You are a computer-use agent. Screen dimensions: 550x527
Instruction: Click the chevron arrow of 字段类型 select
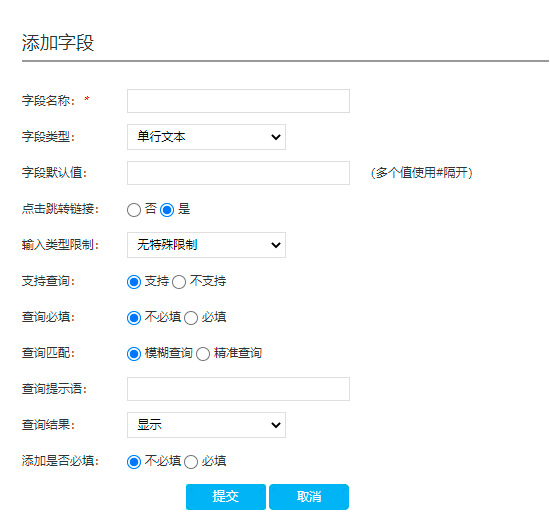tap(276, 137)
